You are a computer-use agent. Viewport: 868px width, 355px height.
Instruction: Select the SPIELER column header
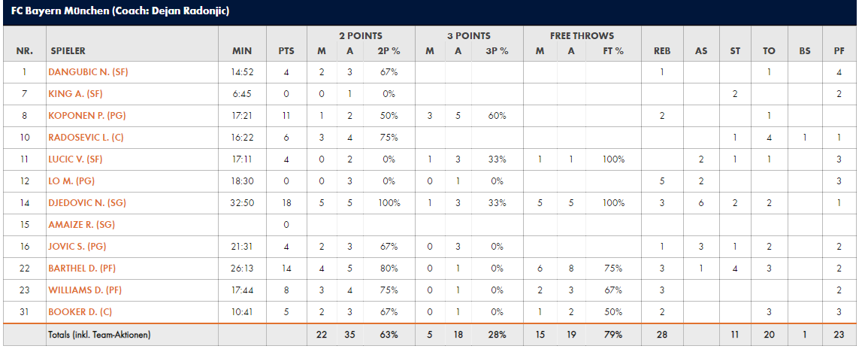(x=68, y=51)
